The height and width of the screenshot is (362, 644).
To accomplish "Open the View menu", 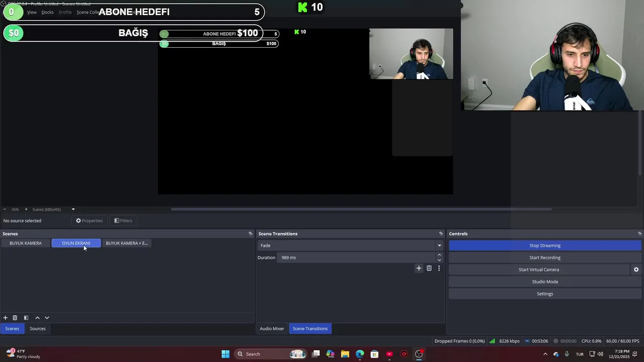I will [32, 12].
